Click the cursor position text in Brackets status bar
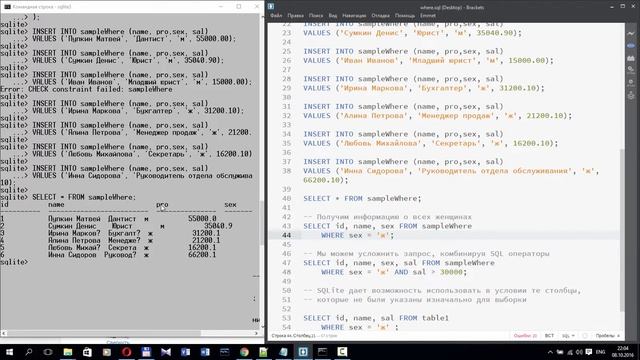Image resolution: width=640 pixels, height=360 pixels. [x=294, y=336]
